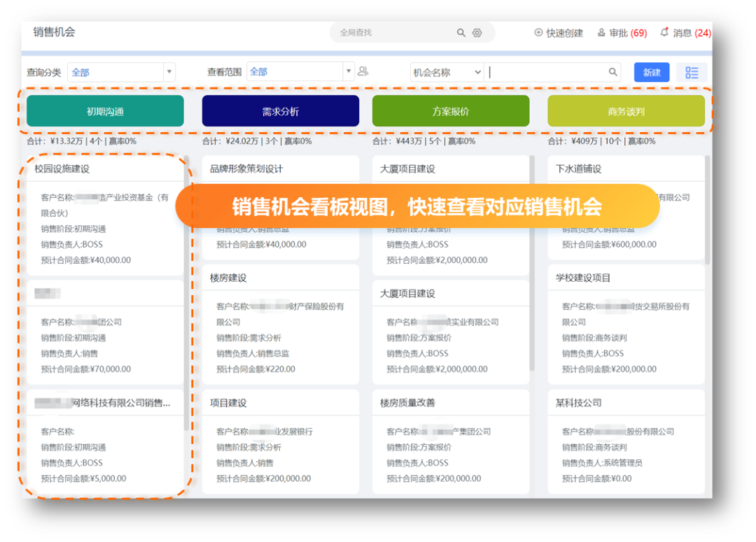Open the 学校建设项目 opportunity card
756x542 pixels.
[583, 278]
